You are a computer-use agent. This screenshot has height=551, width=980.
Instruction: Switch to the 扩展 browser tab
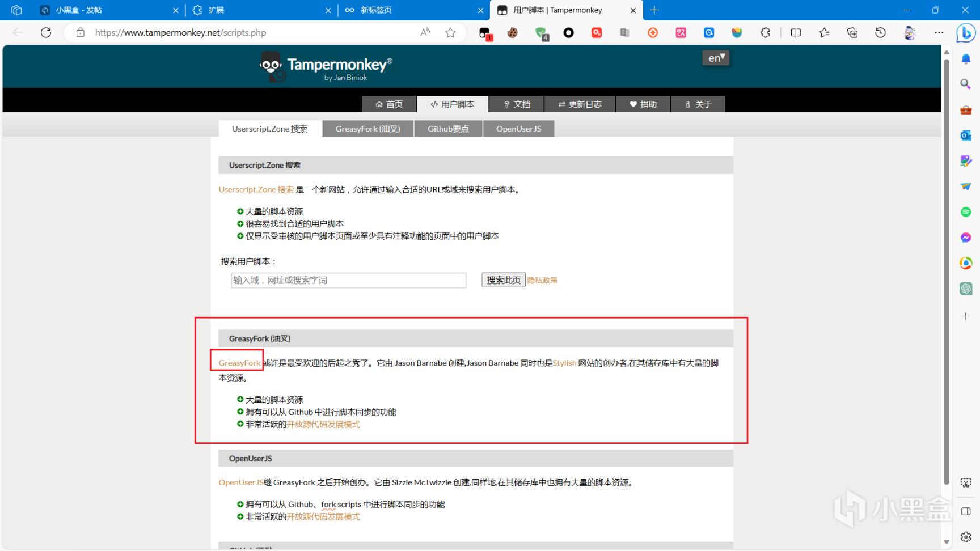click(261, 10)
